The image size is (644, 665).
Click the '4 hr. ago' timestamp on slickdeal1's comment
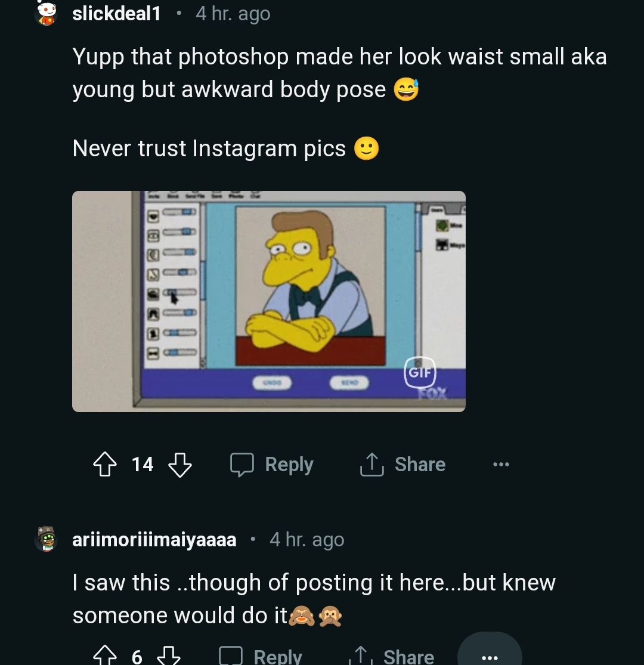pos(233,13)
